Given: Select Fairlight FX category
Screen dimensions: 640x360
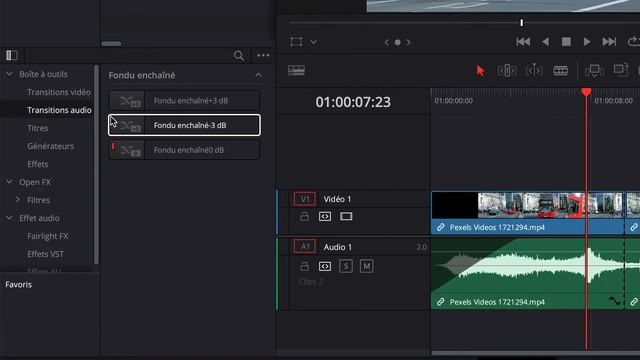Looking at the screenshot, I should coord(48,236).
